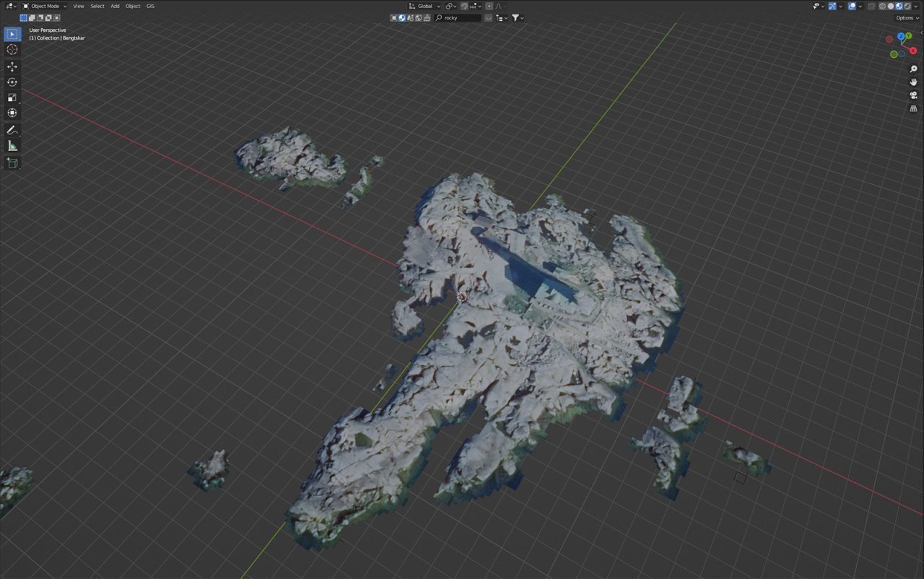Open the View menu
This screenshot has width=924, height=579.
78,6
